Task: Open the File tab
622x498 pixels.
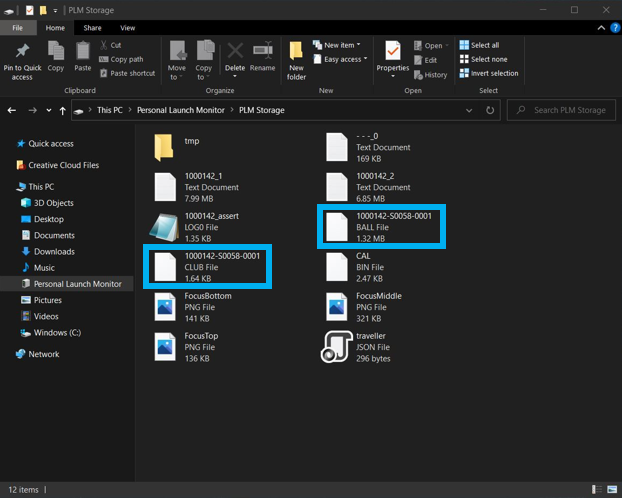Action: pos(17,28)
